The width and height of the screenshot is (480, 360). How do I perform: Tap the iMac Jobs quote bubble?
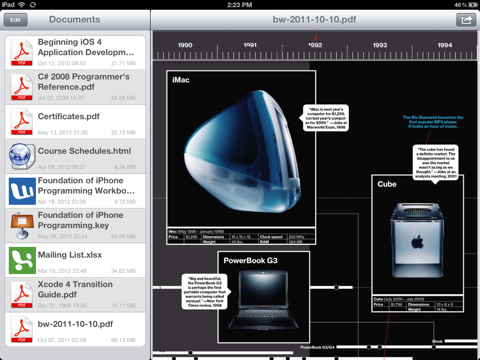[326, 118]
